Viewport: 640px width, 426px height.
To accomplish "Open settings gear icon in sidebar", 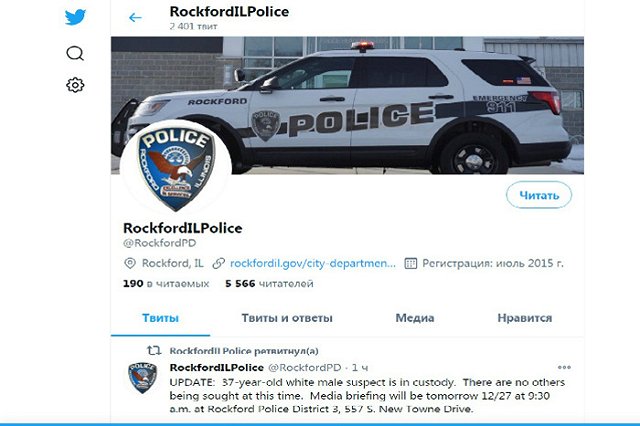I will point(75,85).
